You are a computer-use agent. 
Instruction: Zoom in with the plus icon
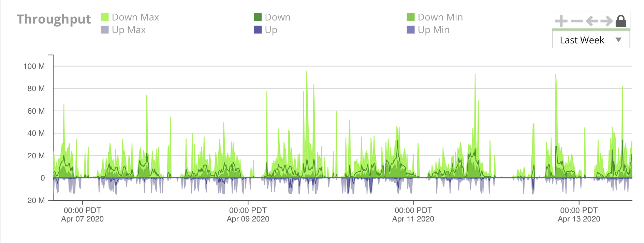561,21
